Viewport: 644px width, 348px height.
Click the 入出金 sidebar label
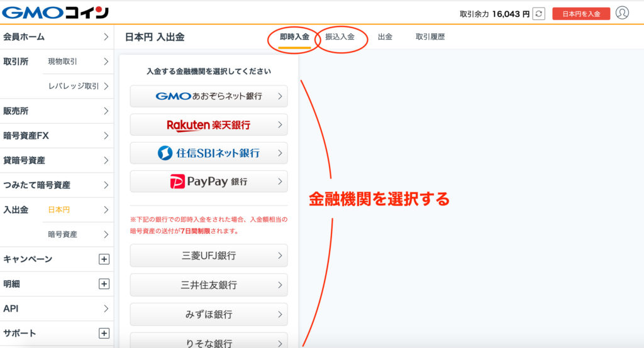(x=16, y=210)
